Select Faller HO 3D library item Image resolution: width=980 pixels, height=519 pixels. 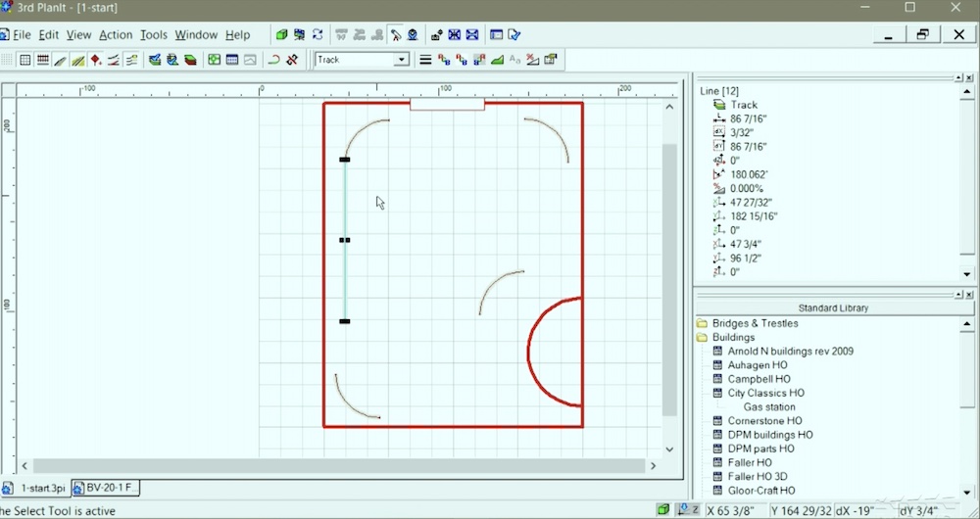[758, 477]
